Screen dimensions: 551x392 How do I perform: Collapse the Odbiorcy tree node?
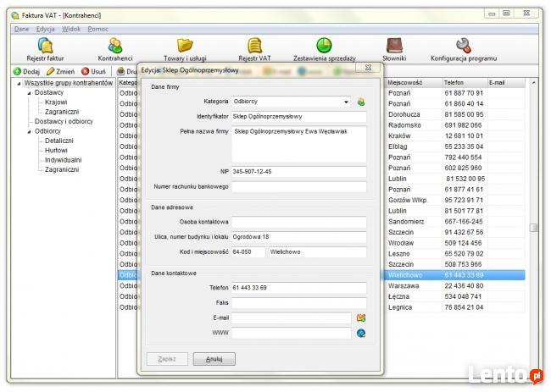click(27, 131)
